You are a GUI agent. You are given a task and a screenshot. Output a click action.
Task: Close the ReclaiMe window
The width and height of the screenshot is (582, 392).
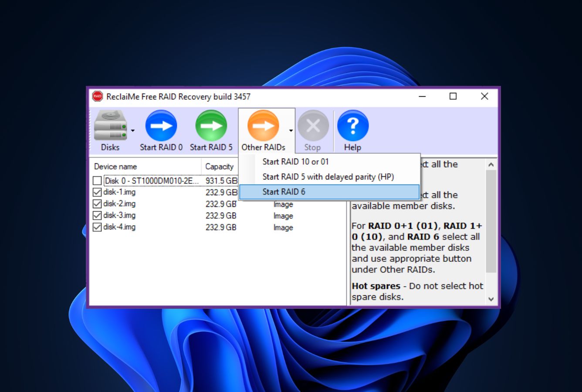(x=484, y=96)
